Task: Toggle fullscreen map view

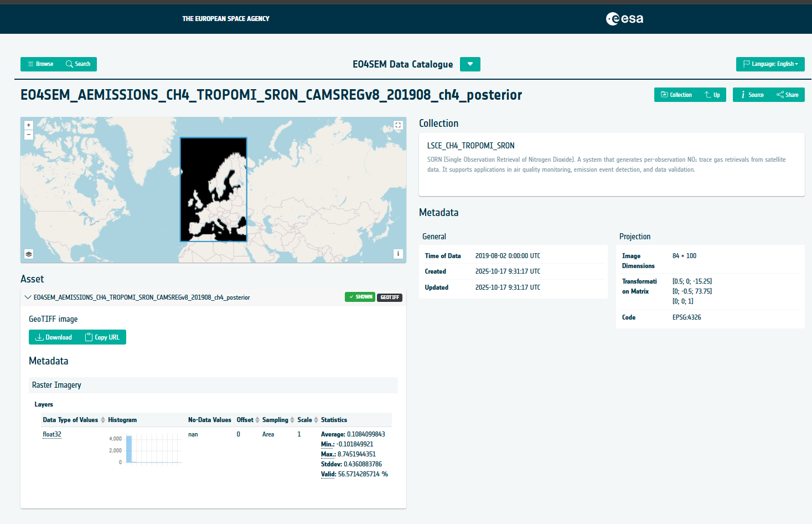Action: pyautogui.click(x=398, y=126)
